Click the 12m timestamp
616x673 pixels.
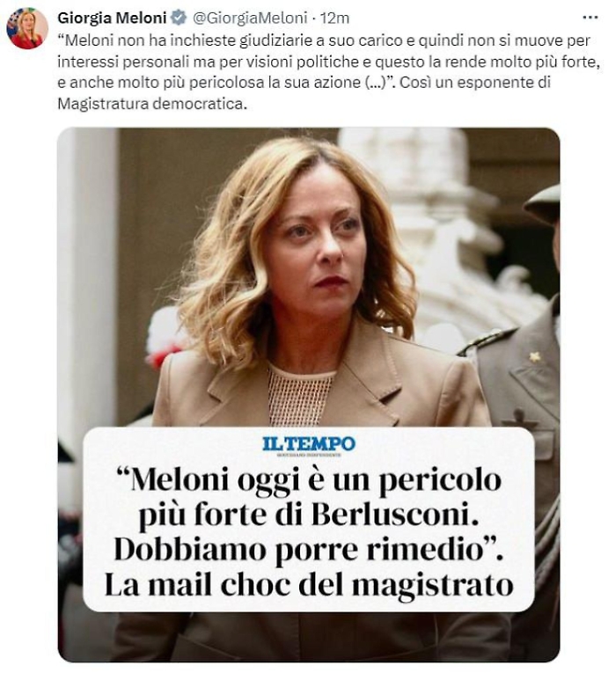(334, 18)
